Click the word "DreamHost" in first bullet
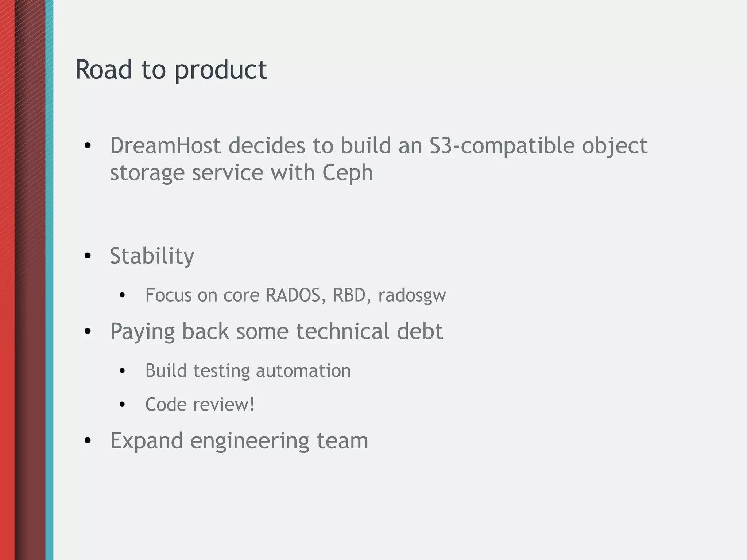The height and width of the screenshot is (560, 747). (x=165, y=145)
